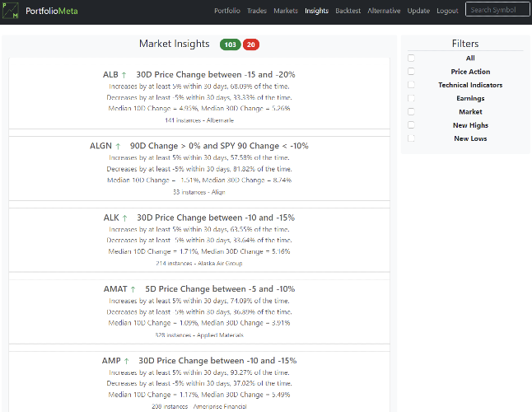Image resolution: width=532 pixels, height=412 pixels.
Task: Select the Insights nav item
Action: (316, 11)
